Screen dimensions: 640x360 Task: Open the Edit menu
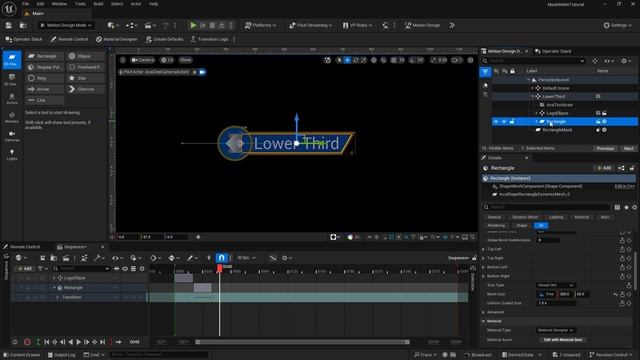point(40,4)
